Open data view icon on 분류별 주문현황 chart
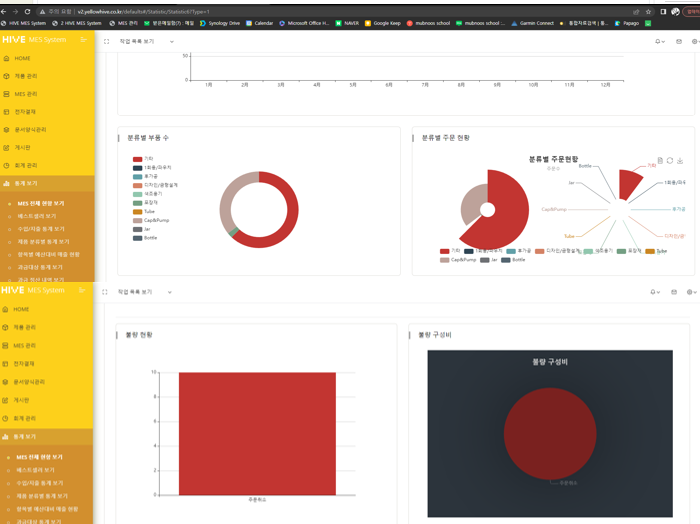The image size is (700, 524). (660, 161)
